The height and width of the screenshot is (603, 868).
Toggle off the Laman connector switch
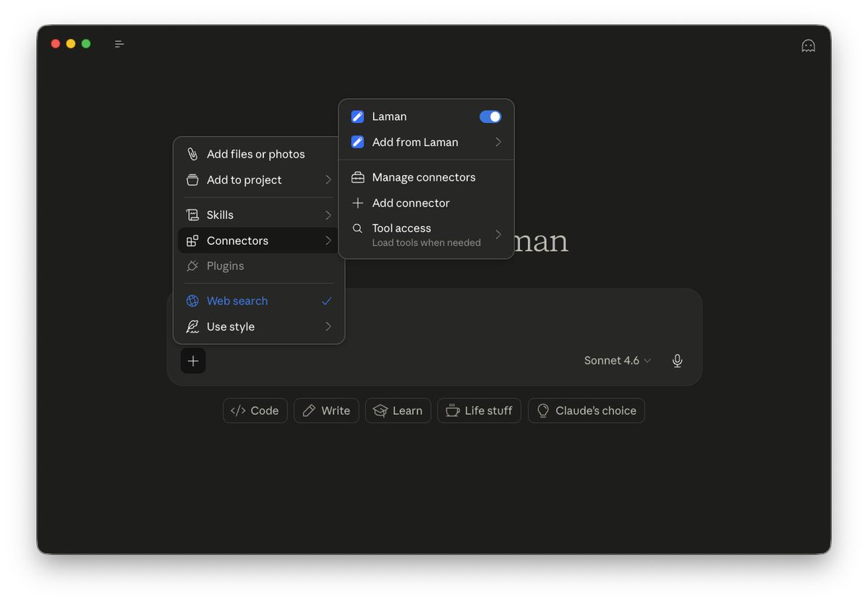(490, 116)
